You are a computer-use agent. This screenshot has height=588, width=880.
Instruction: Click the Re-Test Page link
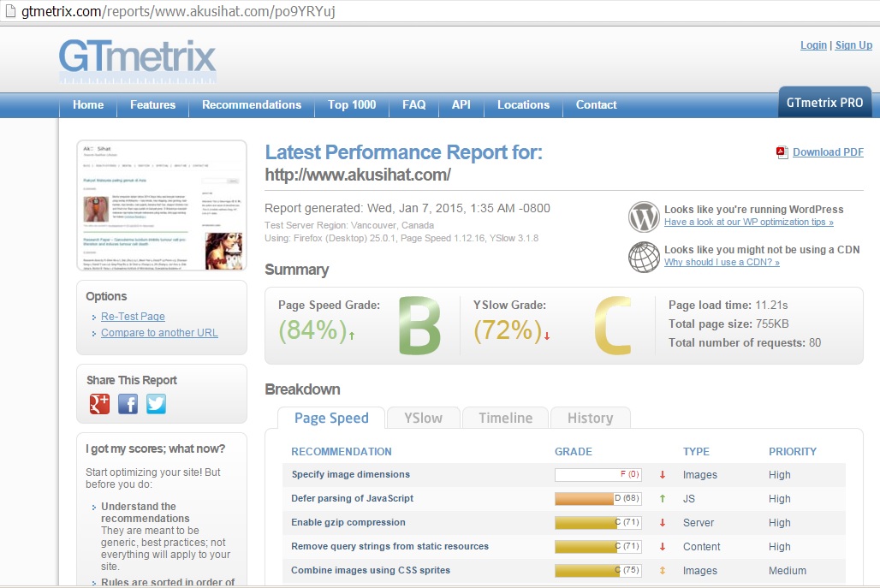pyautogui.click(x=133, y=317)
